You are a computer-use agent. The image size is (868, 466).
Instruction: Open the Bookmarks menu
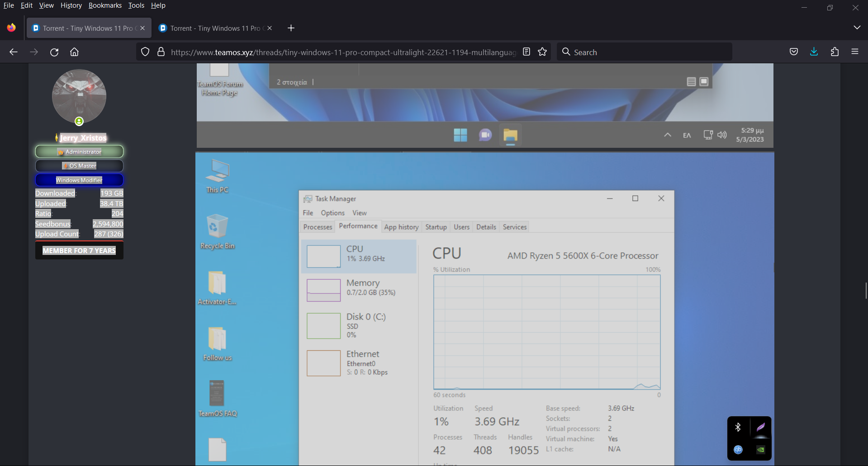(x=105, y=5)
